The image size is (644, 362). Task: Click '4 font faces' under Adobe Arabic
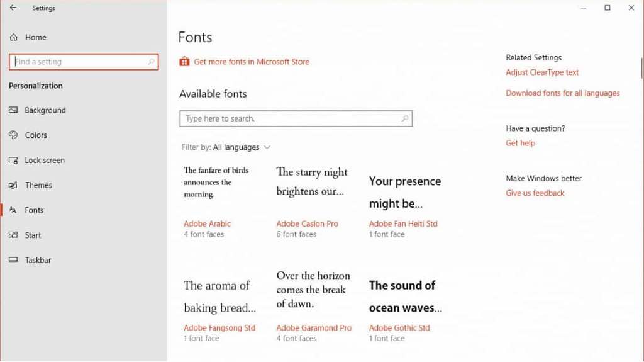tap(204, 234)
